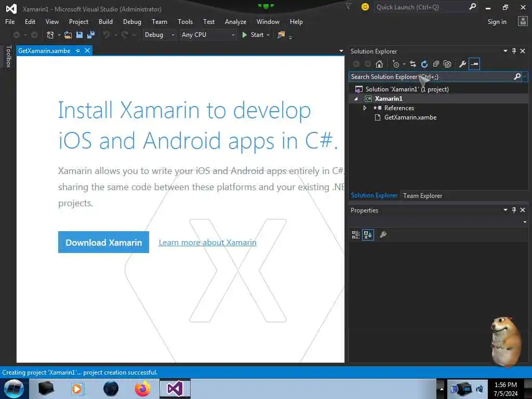Click the Save All icon
The height and width of the screenshot is (399, 532).
click(91, 35)
